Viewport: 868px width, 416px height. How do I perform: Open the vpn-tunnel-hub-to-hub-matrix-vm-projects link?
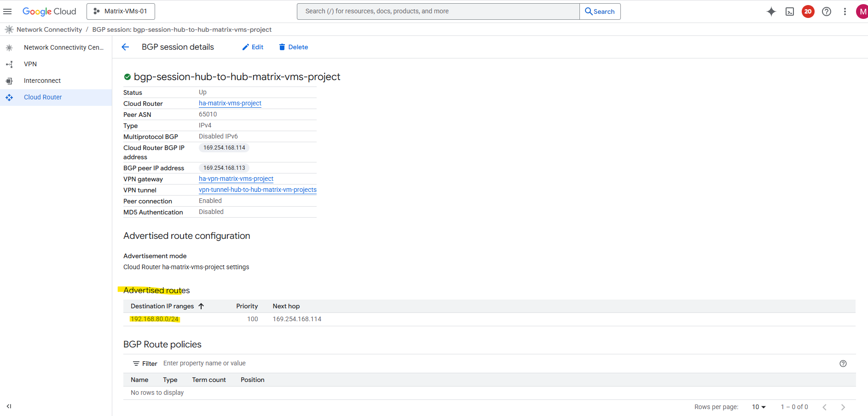pyautogui.click(x=258, y=190)
